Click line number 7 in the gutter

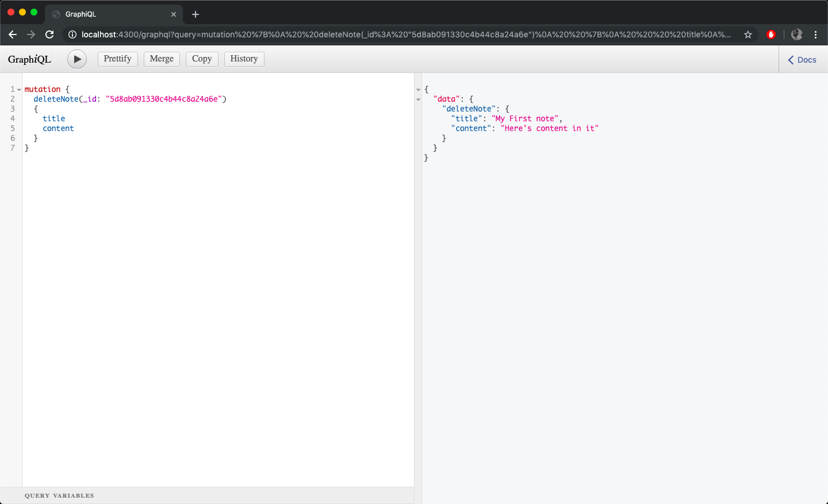pyautogui.click(x=13, y=148)
